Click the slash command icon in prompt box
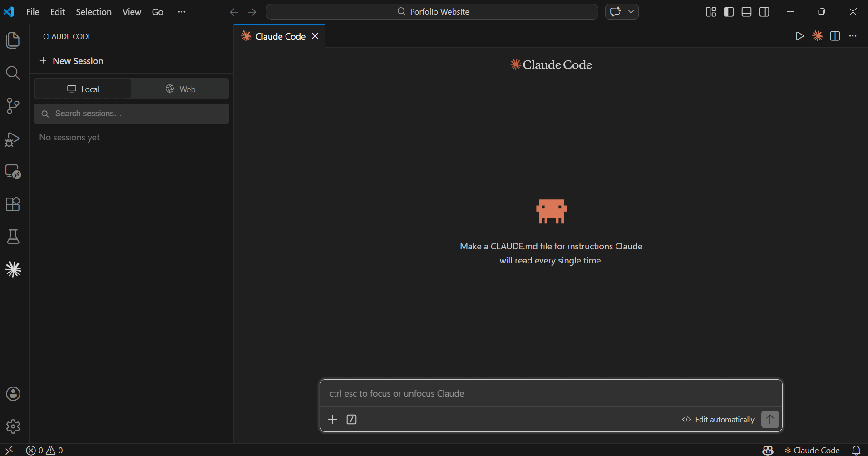 (351, 419)
